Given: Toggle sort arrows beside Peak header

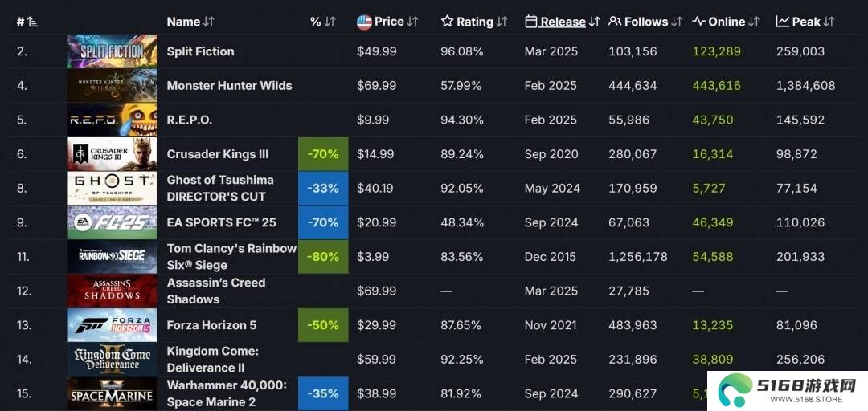Looking at the screenshot, I should 829,22.
